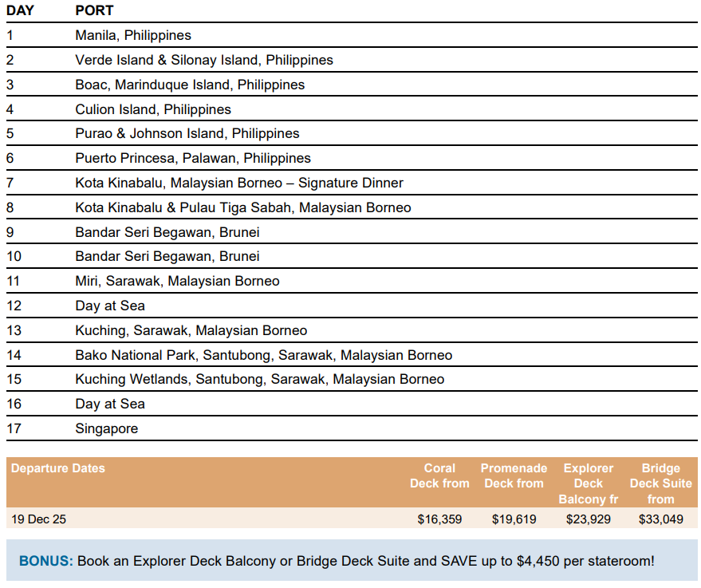Click the 'DAY' column header
Image resolution: width=701 pixels, height=588 pixels.
click(x=20, y=10)
